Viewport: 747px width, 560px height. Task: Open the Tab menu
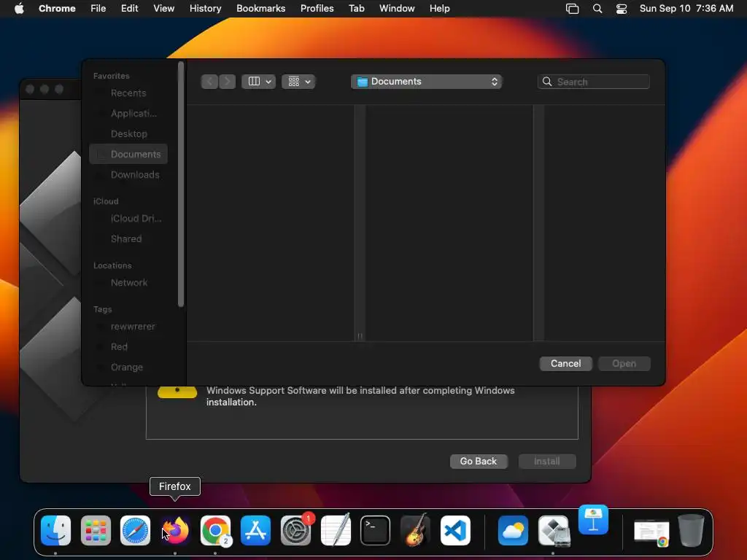356,8
